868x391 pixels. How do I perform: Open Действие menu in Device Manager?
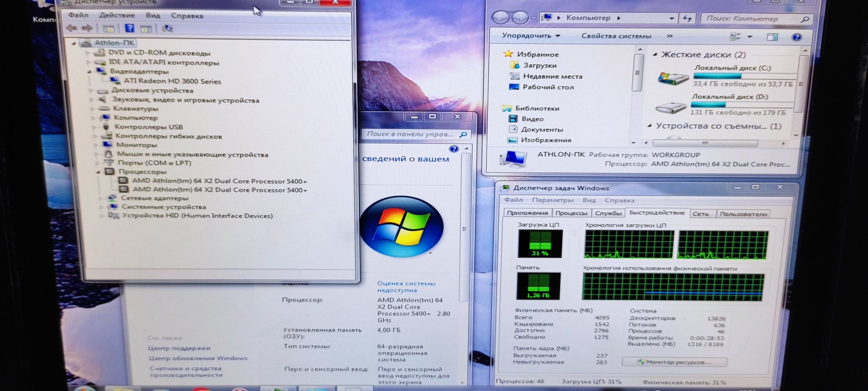pos(117,15)
